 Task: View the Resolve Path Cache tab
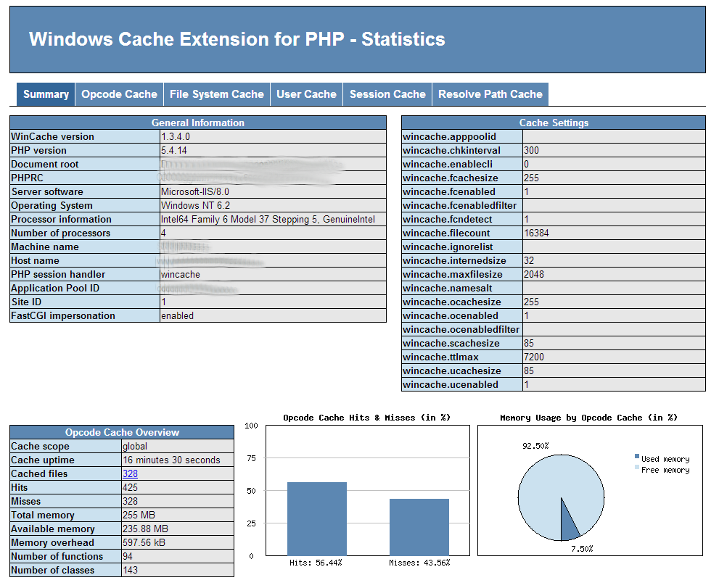pos(490,94)
